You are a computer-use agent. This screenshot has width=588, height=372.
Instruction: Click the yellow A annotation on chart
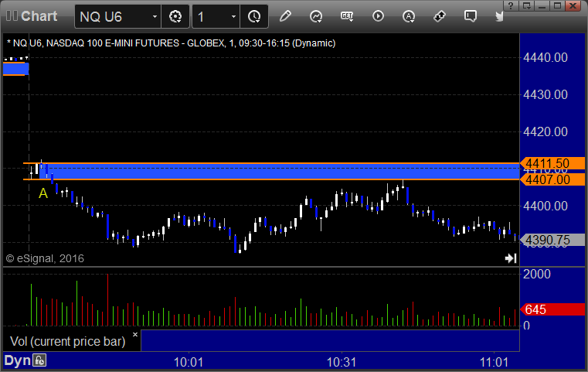point(43,193)
